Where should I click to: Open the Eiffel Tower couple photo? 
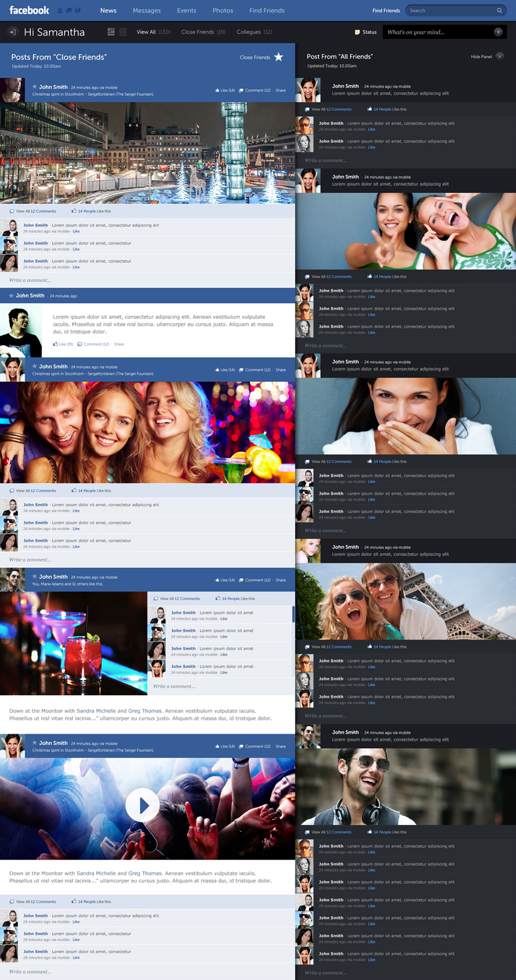click(406, 601)
